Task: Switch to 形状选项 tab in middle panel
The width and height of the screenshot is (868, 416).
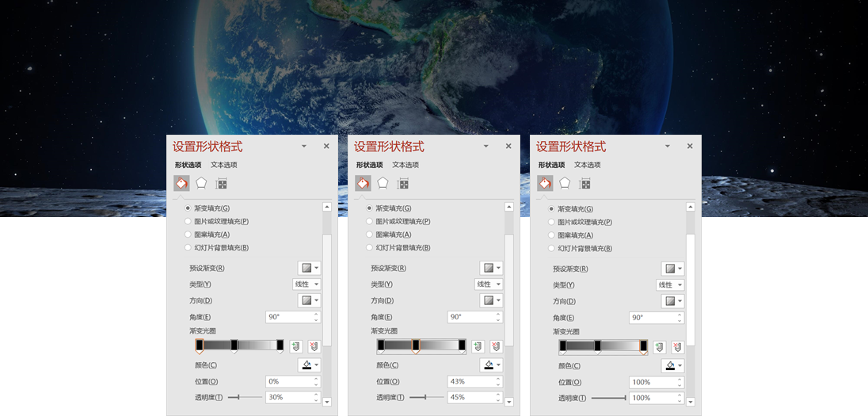Action: tap(369, 165)
